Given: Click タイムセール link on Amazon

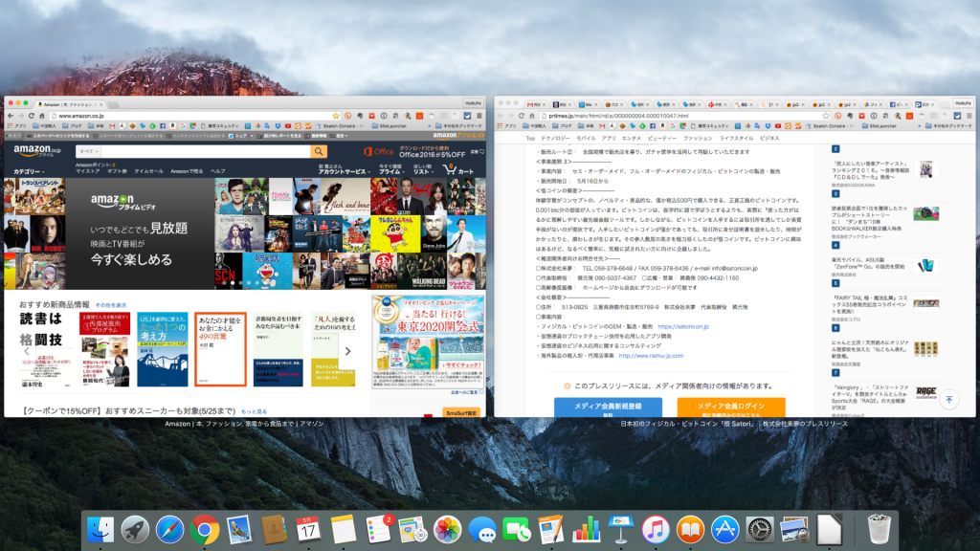Looking at the screenshot, I should (x=148, y=171).
